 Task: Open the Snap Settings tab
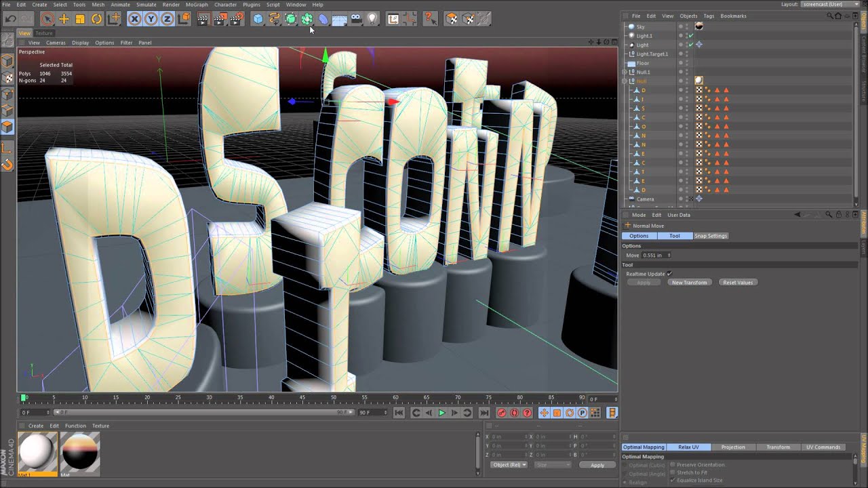(x=711, y=236)
